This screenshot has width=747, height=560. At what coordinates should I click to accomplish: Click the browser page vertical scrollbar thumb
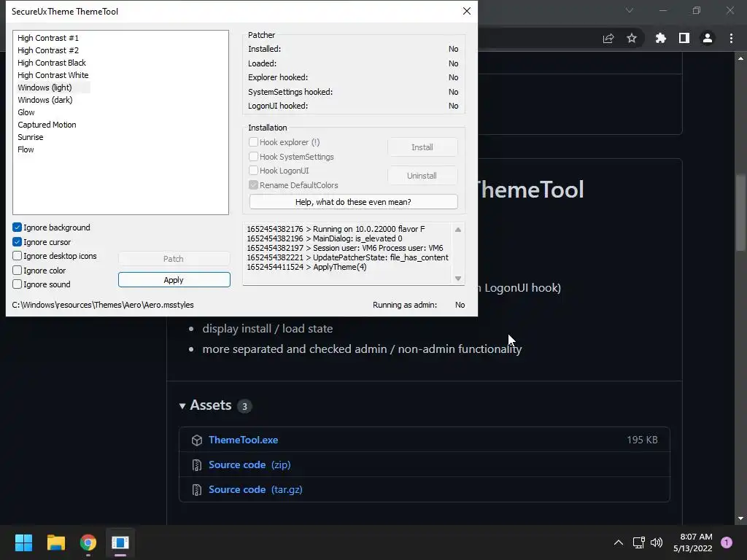point(740,213)
